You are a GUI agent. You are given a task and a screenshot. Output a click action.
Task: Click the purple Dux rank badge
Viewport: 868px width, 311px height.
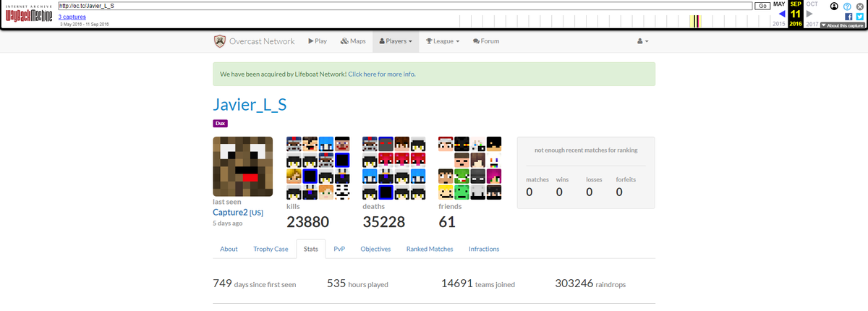point(220,124)
